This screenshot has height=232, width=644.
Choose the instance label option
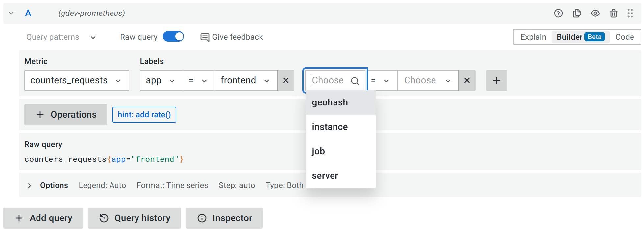330,127
